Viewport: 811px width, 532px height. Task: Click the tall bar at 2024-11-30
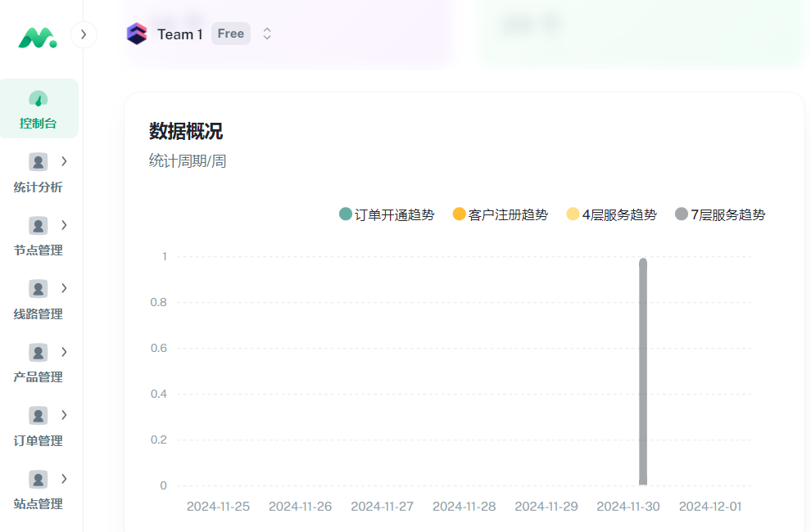(x=643, y=368)
